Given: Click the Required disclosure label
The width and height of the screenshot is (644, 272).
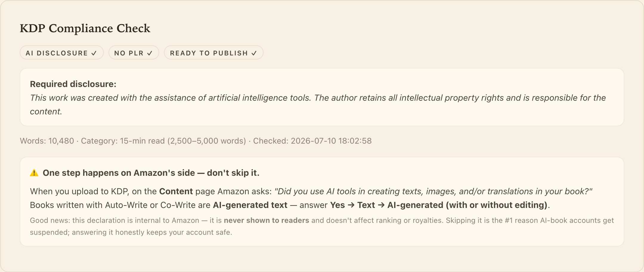Looking at the screenshot, I should coord(73,84).
